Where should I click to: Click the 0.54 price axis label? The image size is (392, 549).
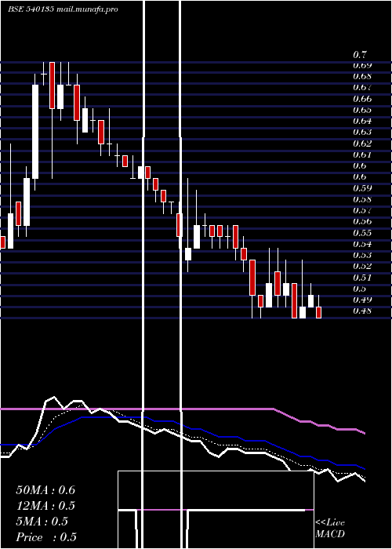362,244
